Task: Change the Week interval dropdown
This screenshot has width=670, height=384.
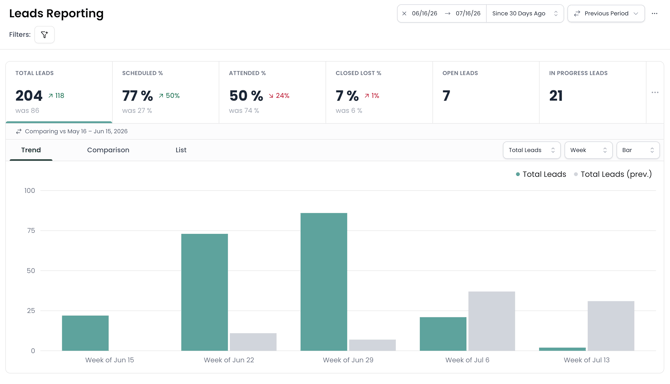Action: (588, 150)
